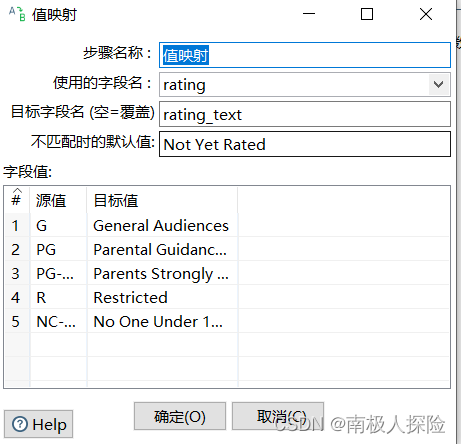461x444 pixels.
Task: Click row number 2 in field values table
Action: (x=16, y=249)
